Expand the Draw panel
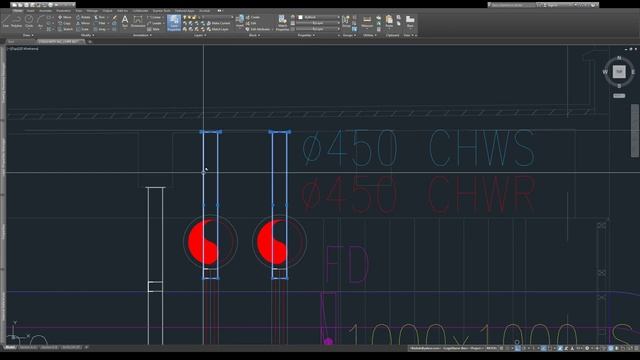Screen dimensions: 640x360 (x=28, y=36)
